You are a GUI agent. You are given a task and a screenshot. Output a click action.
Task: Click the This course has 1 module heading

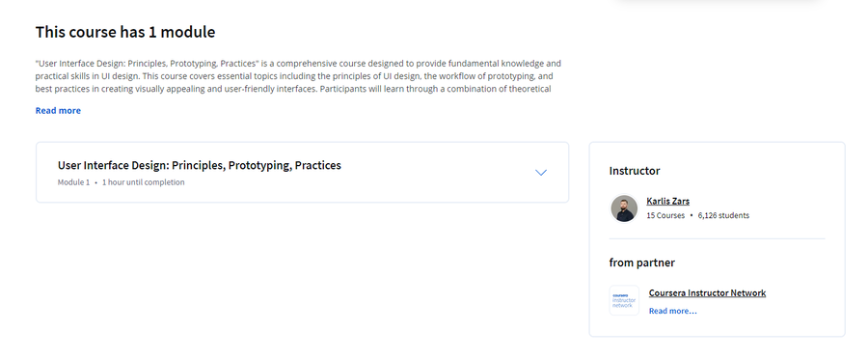(x=125, y=32)
